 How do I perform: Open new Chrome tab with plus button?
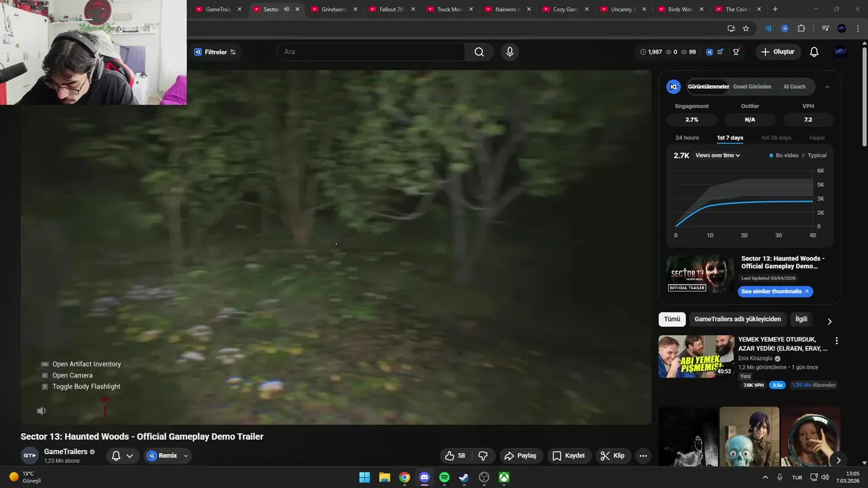point(775,9)
